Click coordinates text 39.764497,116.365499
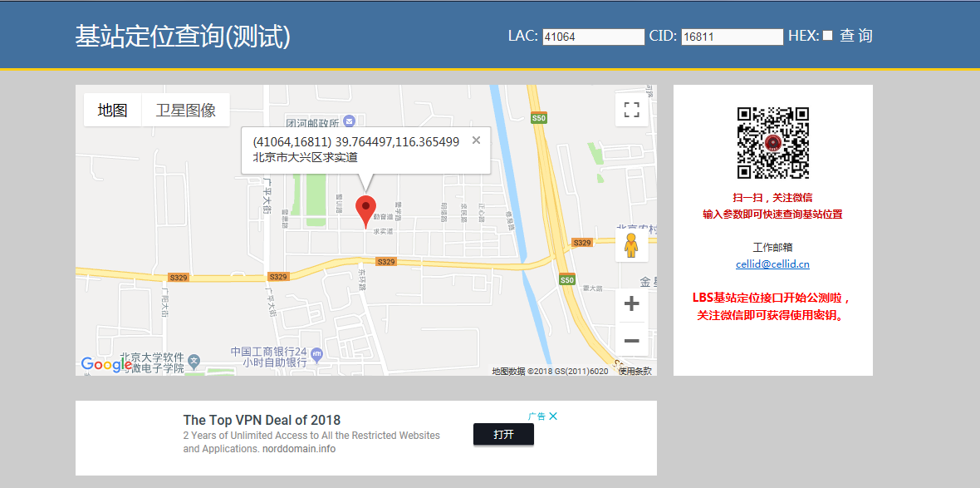Image resolution: width=980 pixels, height=488 pixels. [x=397, y=142]
